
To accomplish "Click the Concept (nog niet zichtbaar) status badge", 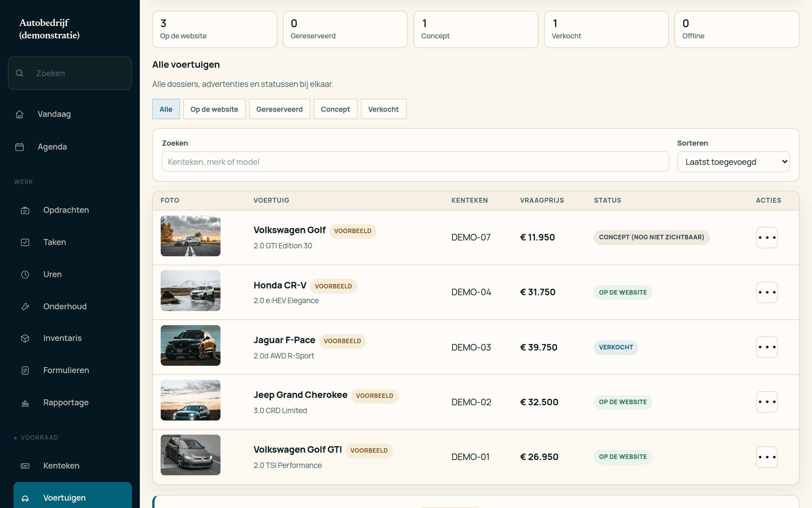I will click(x=652, y=237).
